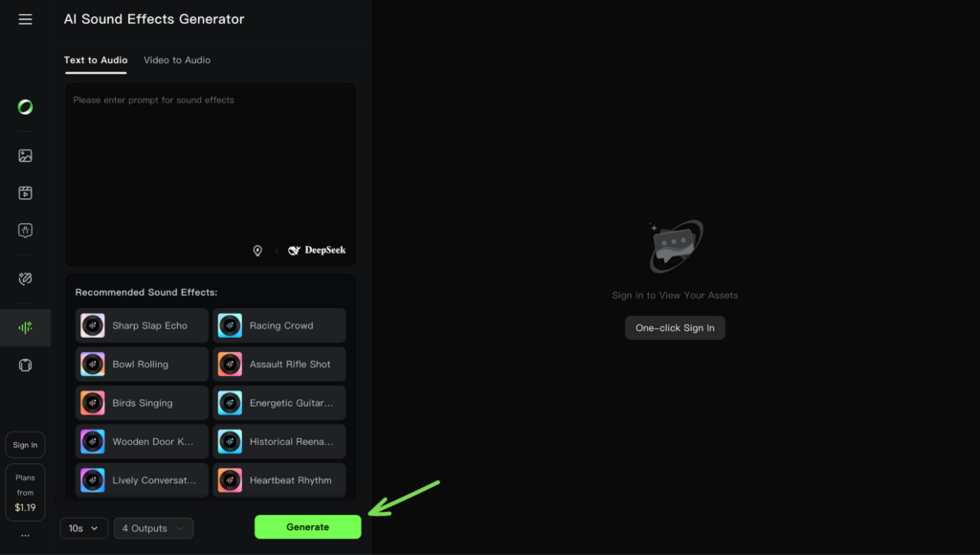
Task: Click One-click Sign In
Action: point(675,326)
